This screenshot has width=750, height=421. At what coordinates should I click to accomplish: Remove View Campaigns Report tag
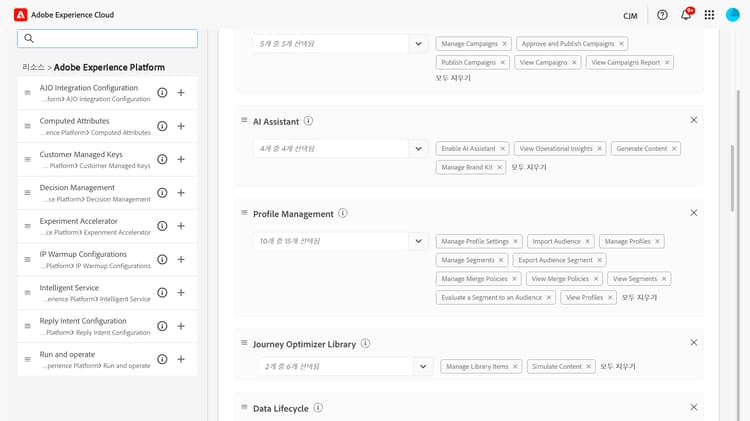coord(667,63)
